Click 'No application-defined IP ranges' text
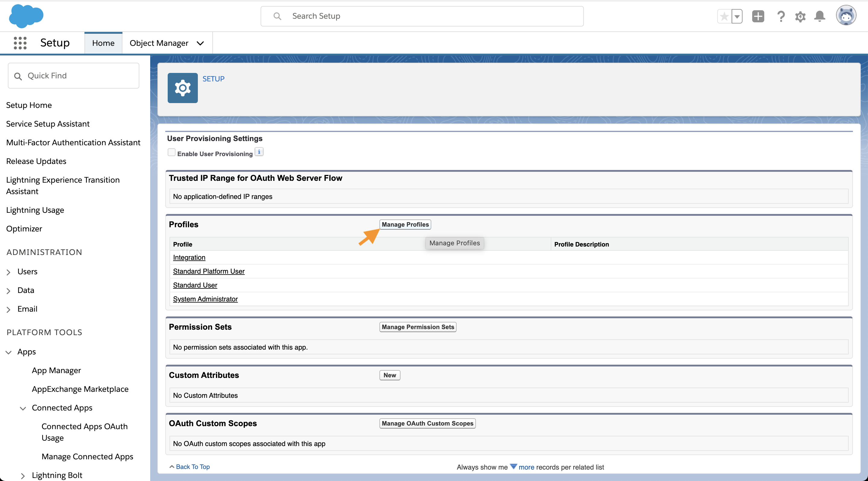868x481 pixels. pos(222,196)
